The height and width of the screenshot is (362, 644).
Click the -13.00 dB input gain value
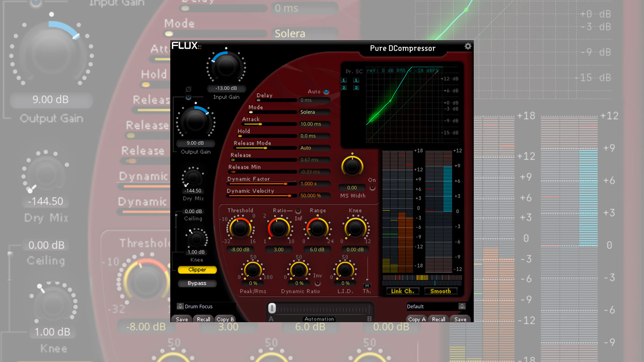[x=226, y=88]
